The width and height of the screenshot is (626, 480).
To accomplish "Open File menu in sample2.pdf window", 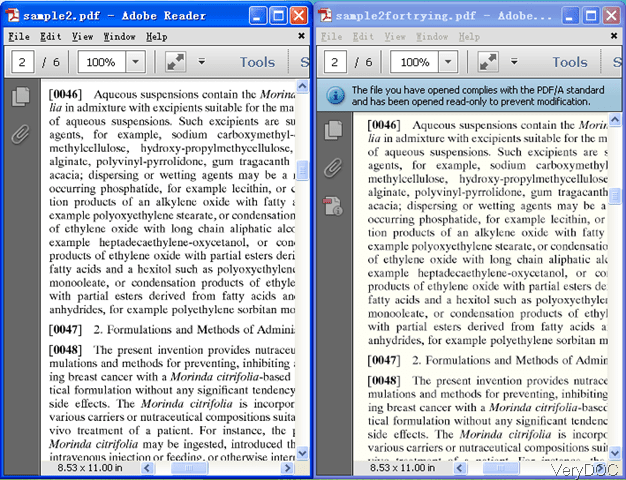I will click(x=19, y=37).
